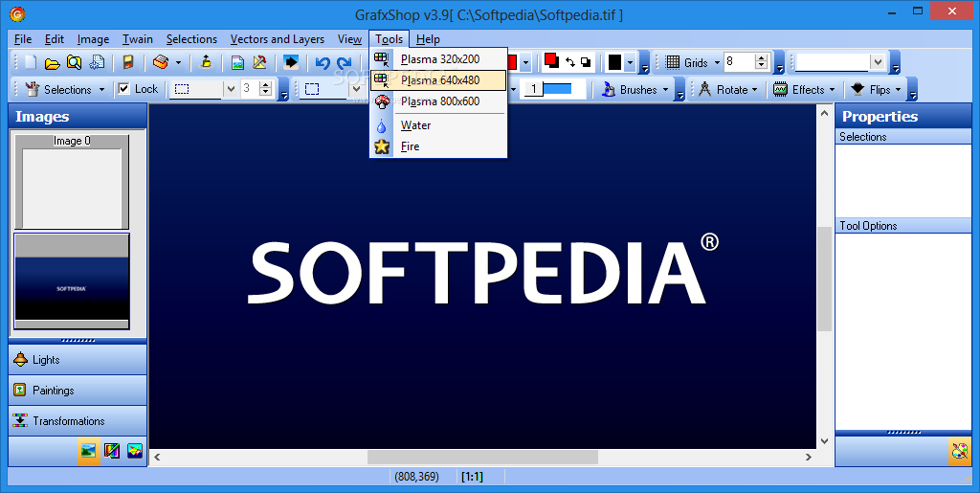Click the red foreground color swatch
Image resolution: width=980 pixels, height=493 pixels.
[551, 60]
